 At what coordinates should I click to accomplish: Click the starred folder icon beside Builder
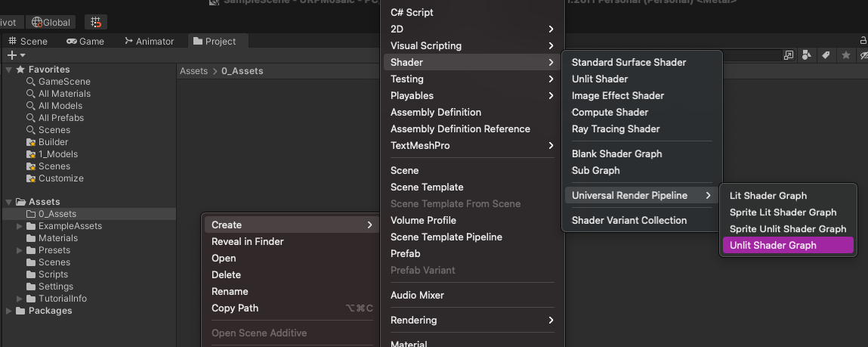coord(31,142)
